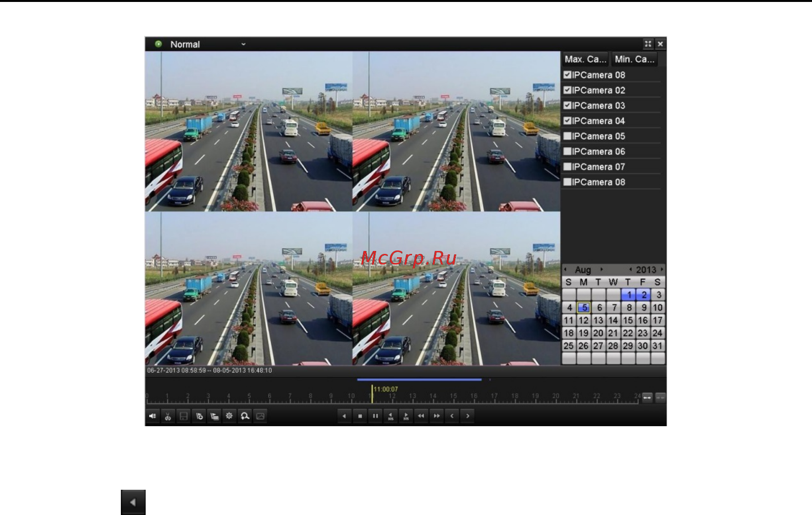Activate the digital zoom magnifier icon
This screenshot has width=812, height=515.
coord(245,416)
